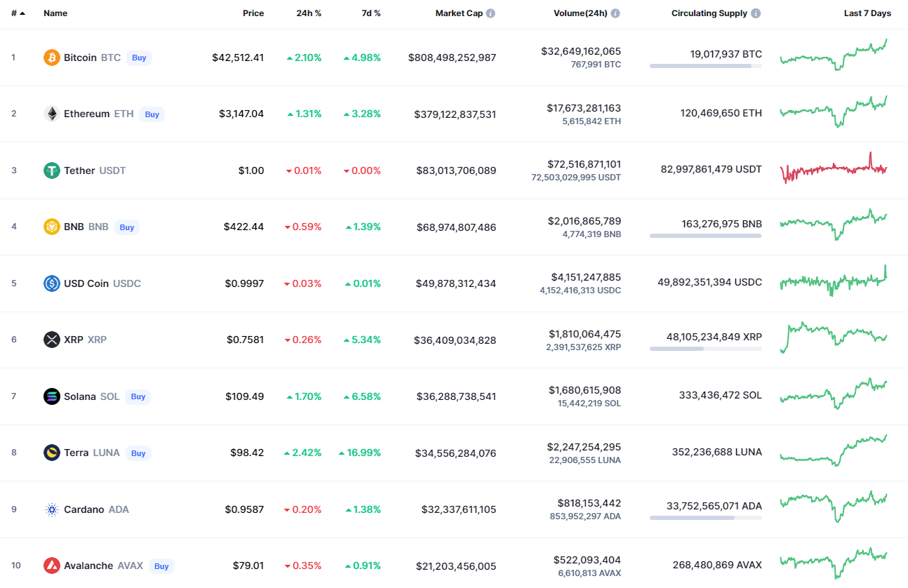Open Solana 7-day price chart

click(834, 394)
